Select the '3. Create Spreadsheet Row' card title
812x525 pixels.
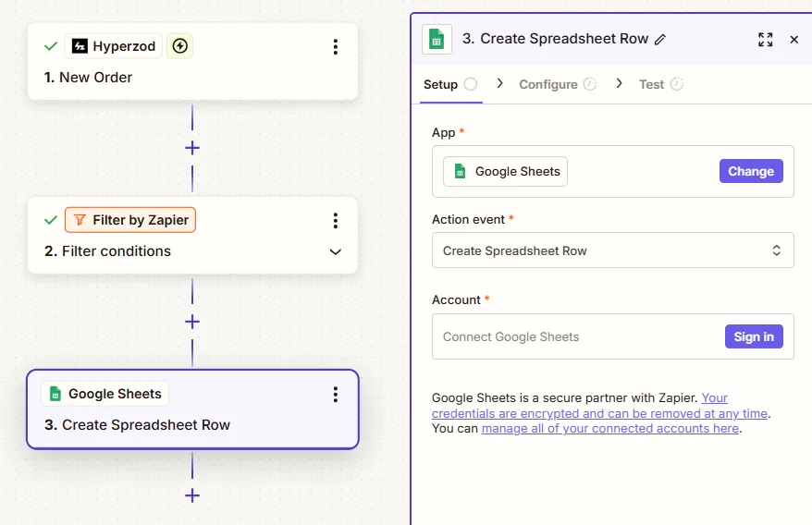(137, 425)
